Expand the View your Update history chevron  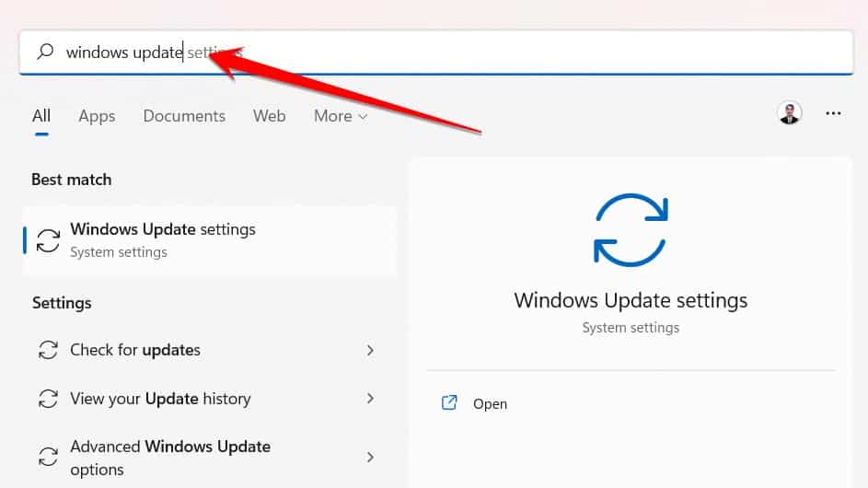tap(370, 399)
